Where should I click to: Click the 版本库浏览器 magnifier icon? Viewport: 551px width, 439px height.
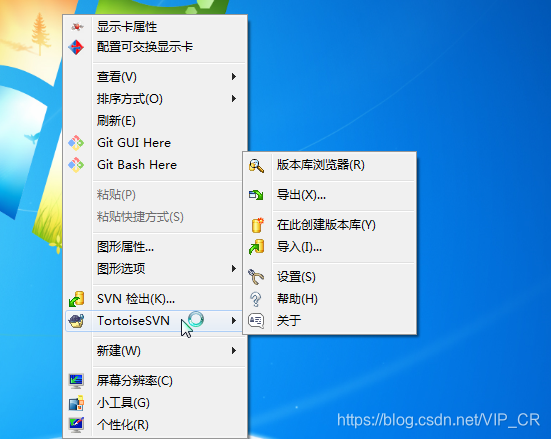pos(256,165)
